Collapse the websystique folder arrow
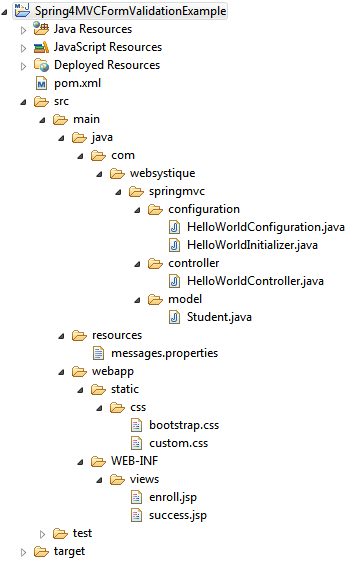The height and width of the screenshot is (561, 364). click(100, 174)
